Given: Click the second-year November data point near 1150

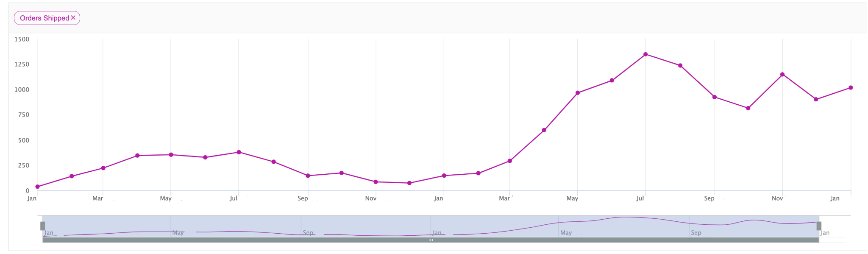Looking at the screenshot, I should click(782, 75).
